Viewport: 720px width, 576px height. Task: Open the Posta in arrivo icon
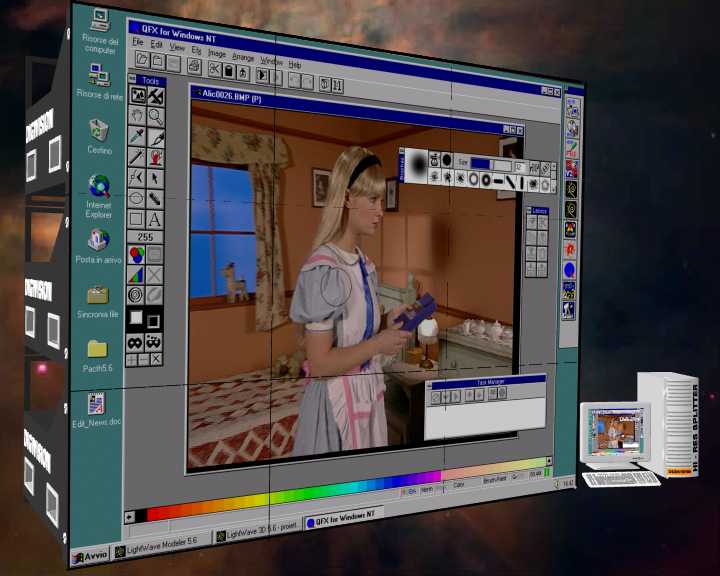coord(98,246)
